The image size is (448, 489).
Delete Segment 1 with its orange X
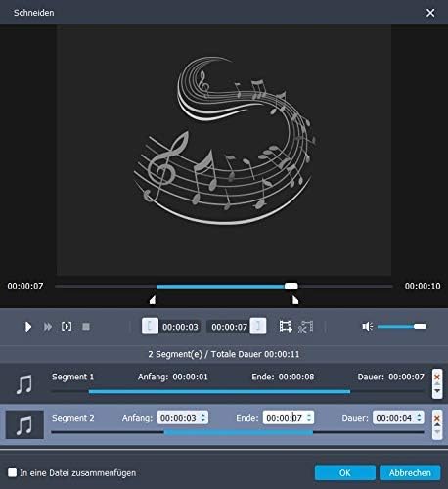pyautogui.click(x=437, y=377)
